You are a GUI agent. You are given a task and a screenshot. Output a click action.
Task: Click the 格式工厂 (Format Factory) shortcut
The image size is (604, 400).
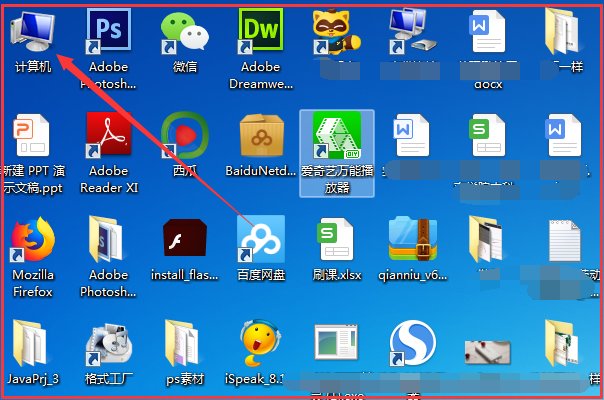click(x=109, y=345)
